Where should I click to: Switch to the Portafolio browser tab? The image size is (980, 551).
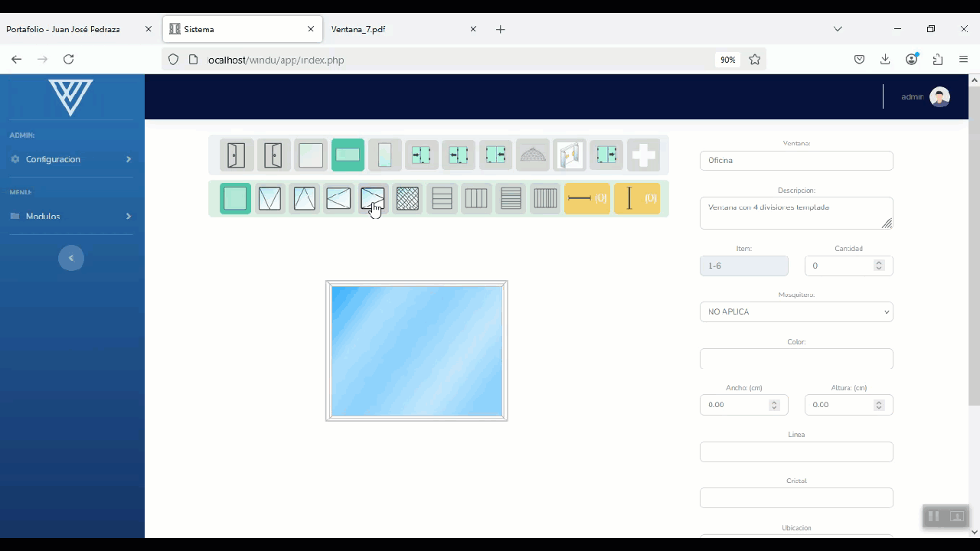[x=73, y=29]
